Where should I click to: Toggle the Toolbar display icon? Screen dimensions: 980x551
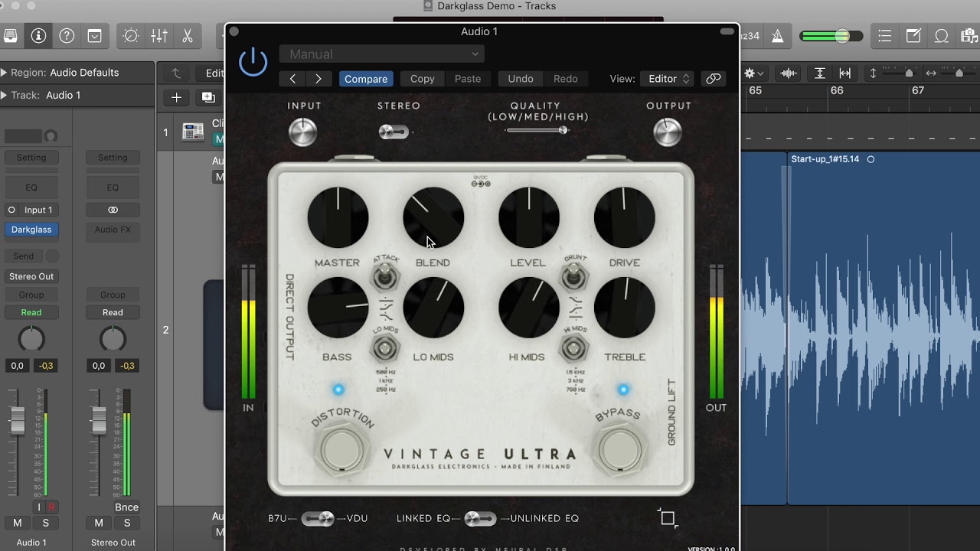(x=95, y=36)
